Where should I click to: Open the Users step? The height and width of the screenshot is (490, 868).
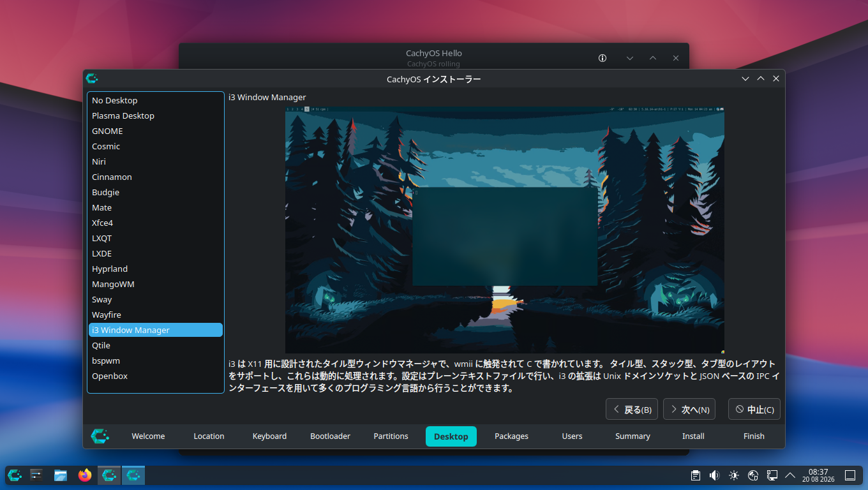[x=572, y=436]
